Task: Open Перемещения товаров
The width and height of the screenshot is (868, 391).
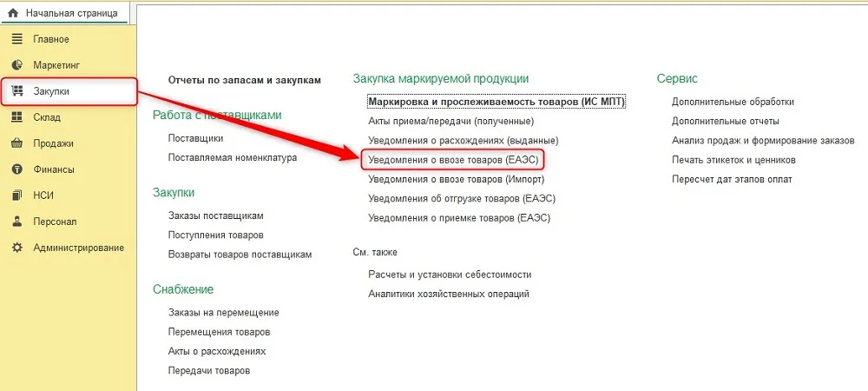Action: click(220, 332)
